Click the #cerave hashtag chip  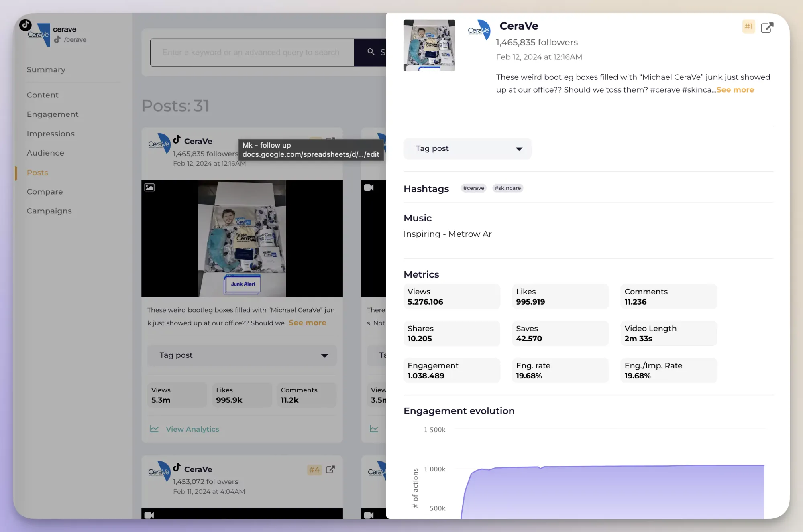pyautogui.click(x=473, y=188)
